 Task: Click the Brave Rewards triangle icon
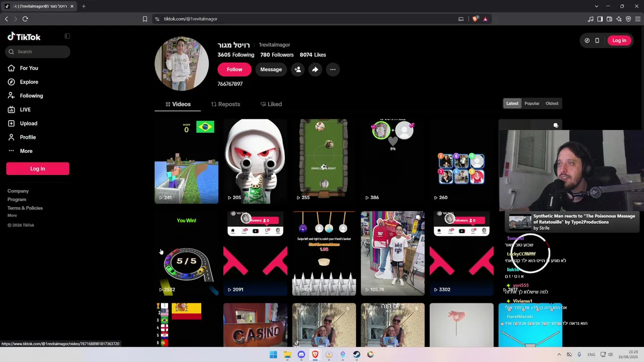pos(486,19)
